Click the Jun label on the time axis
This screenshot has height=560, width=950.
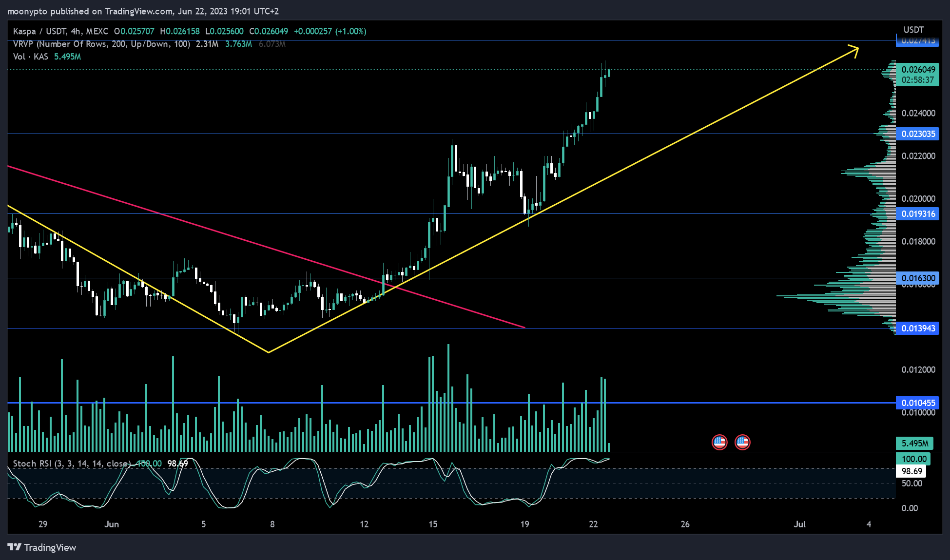click(112, 524)
